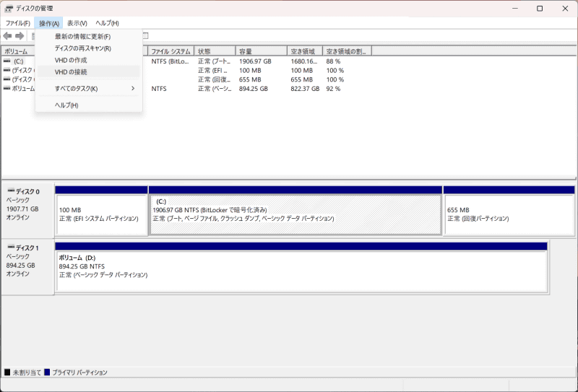Select the ディスク 1 header panel
578x392 pixels.
click(28, 266)
